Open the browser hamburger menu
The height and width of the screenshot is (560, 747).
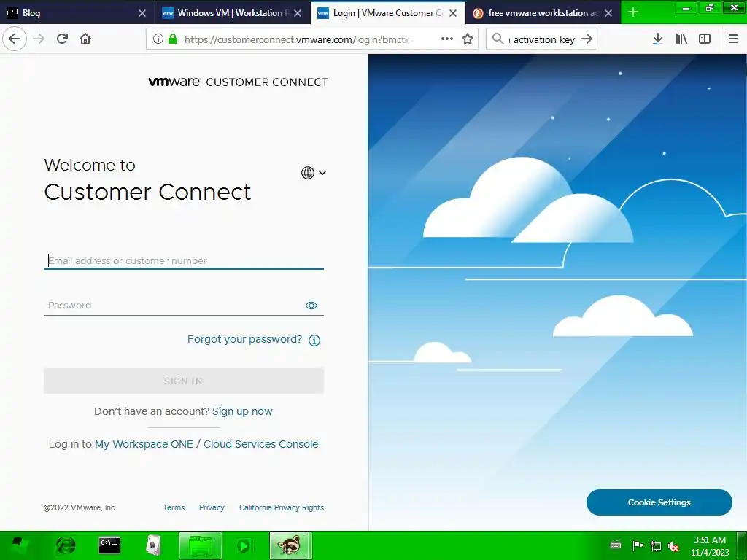click(x=733, y=39)
